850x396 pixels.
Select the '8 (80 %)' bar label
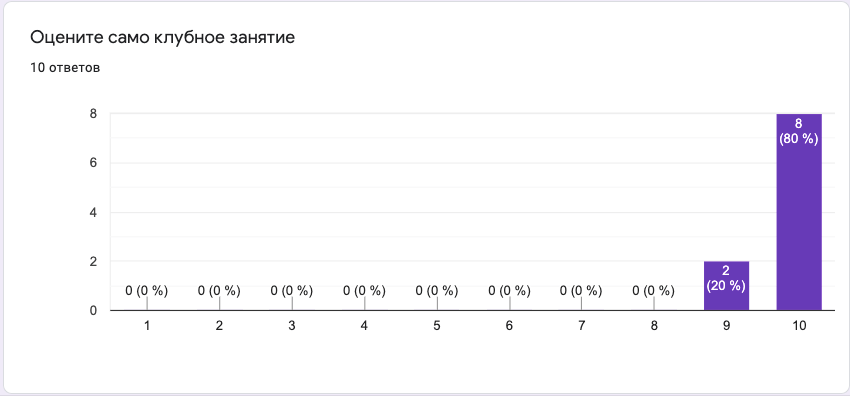[x=799, y=132]
